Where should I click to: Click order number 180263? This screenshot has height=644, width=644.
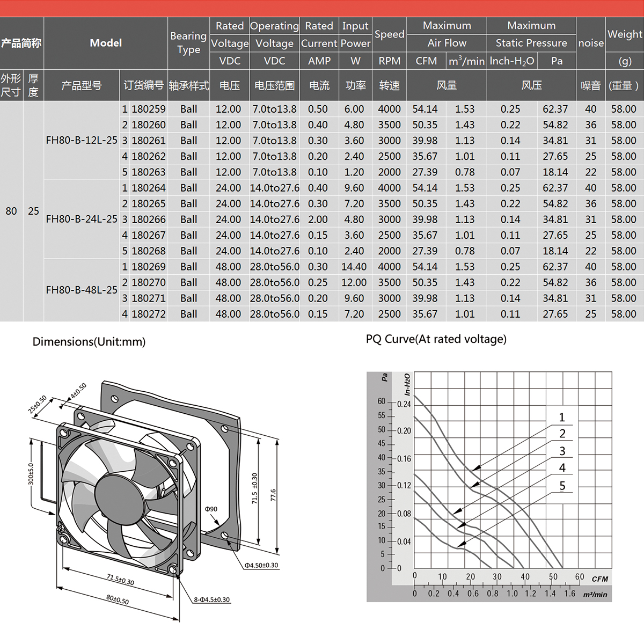click(x=149, y=172)
